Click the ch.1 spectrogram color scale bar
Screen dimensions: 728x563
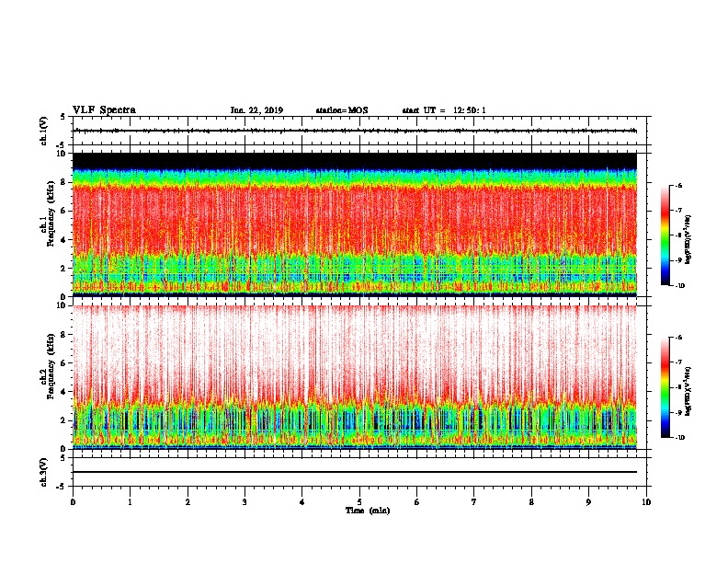click(665, 236)
